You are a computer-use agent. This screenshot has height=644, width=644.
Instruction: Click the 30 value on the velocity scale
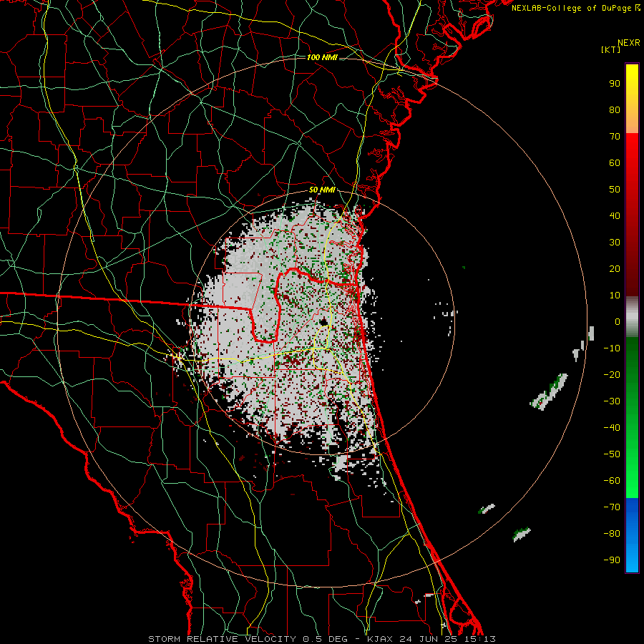click(615, 243)
